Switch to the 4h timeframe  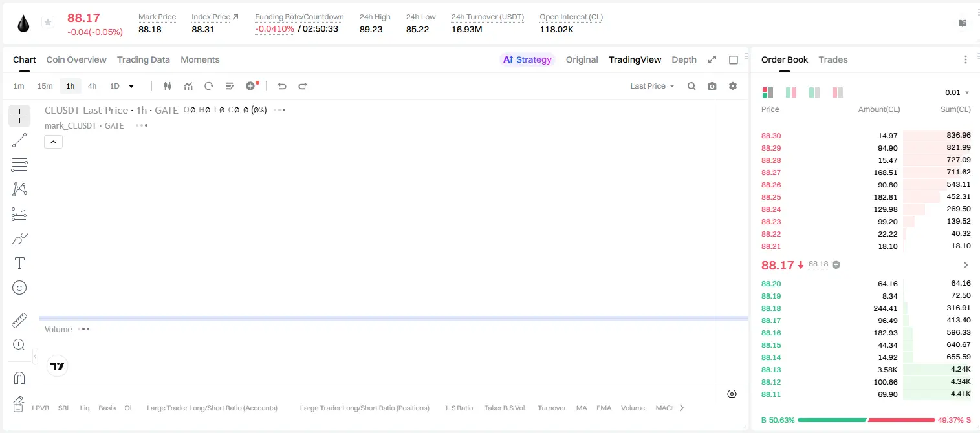point(93,86)
